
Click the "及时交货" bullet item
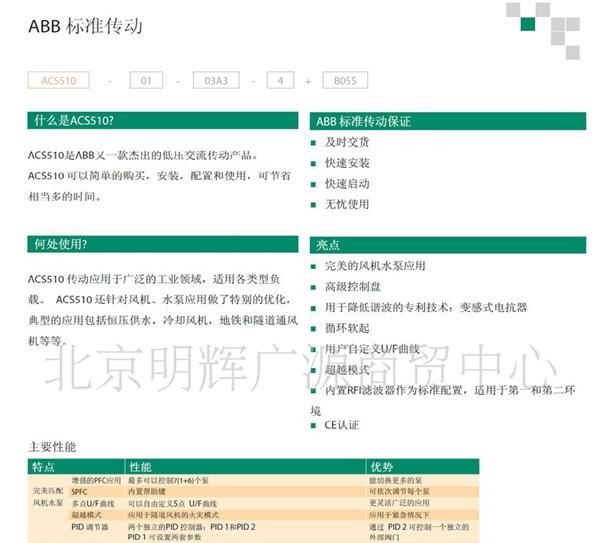coord(347,142)
